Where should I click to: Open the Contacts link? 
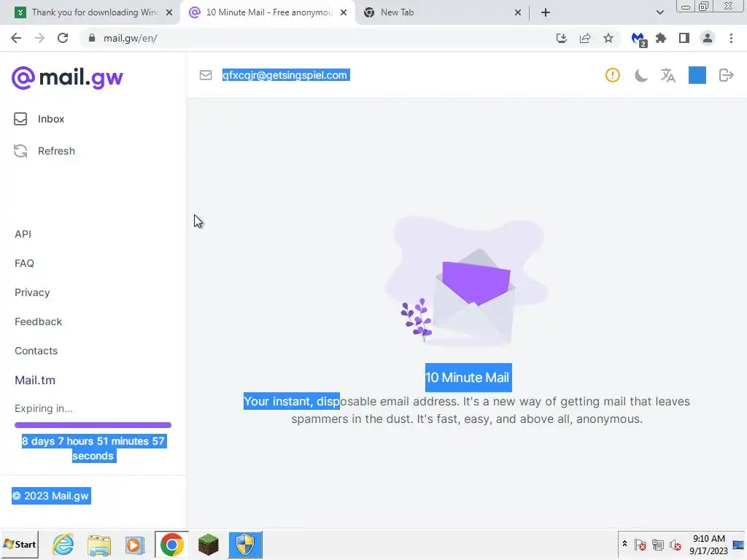tap(36, 351)
